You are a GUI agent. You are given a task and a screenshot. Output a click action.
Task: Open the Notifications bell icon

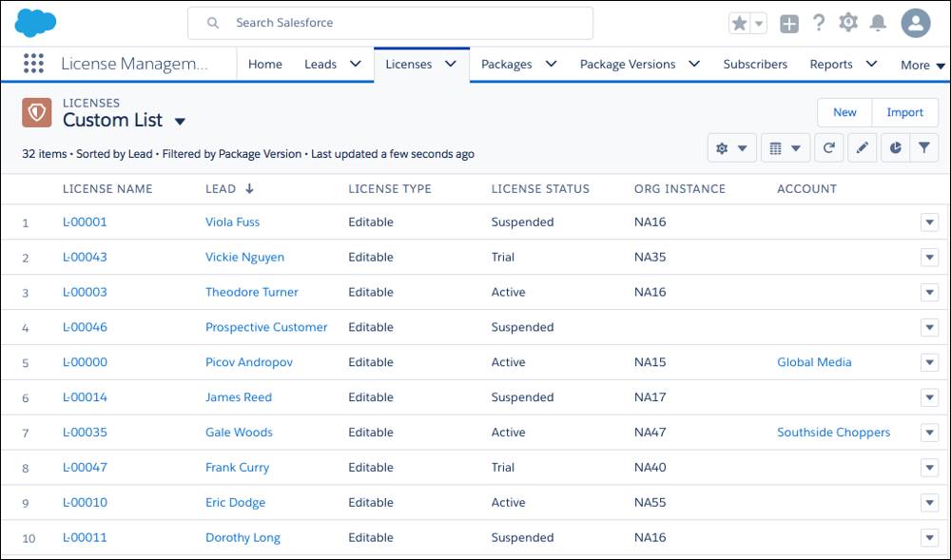point(878,23)
